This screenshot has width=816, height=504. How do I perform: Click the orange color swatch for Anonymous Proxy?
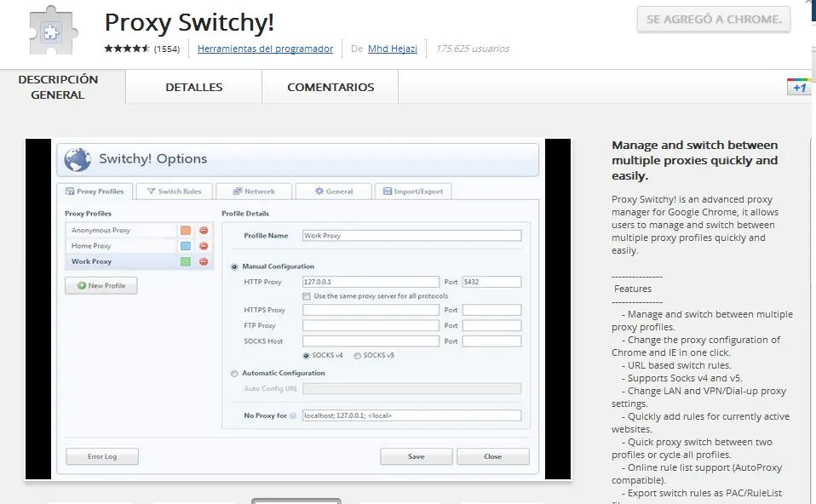186,231
